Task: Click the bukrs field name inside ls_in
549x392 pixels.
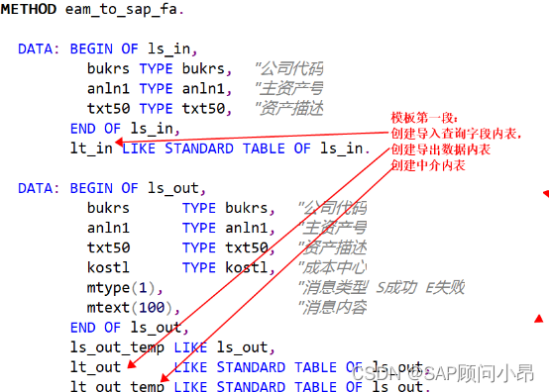Action: tap(108, 69)
